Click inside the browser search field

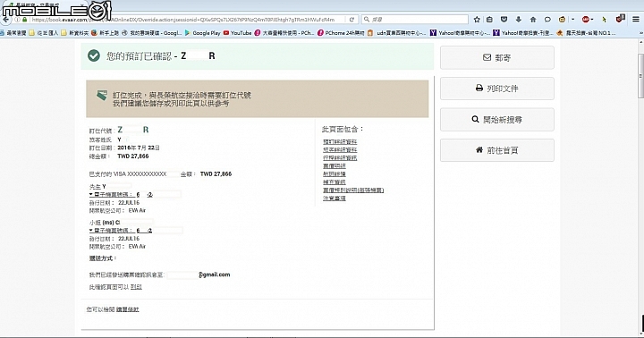pyautogui.click(x=415, y=20)
